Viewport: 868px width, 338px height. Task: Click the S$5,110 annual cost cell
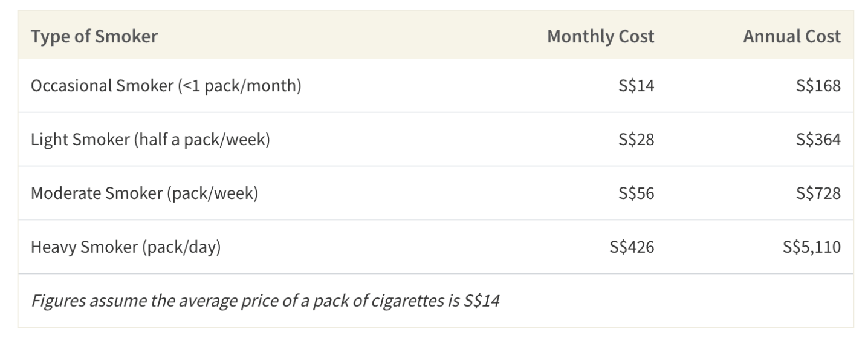[x=811, y=247]
